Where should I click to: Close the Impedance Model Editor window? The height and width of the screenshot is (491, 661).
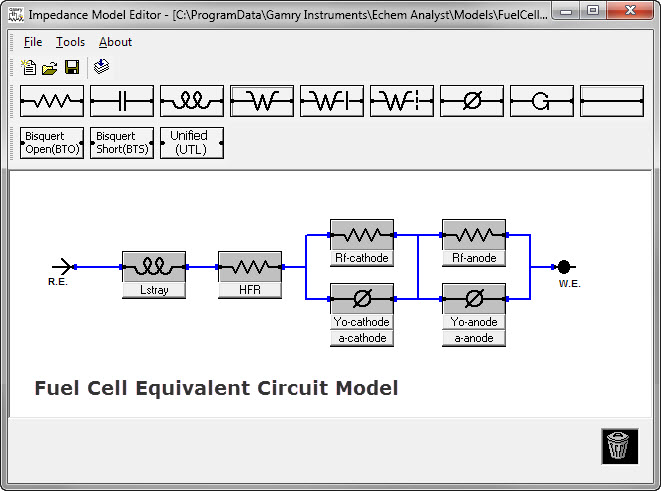coord(630,11)
